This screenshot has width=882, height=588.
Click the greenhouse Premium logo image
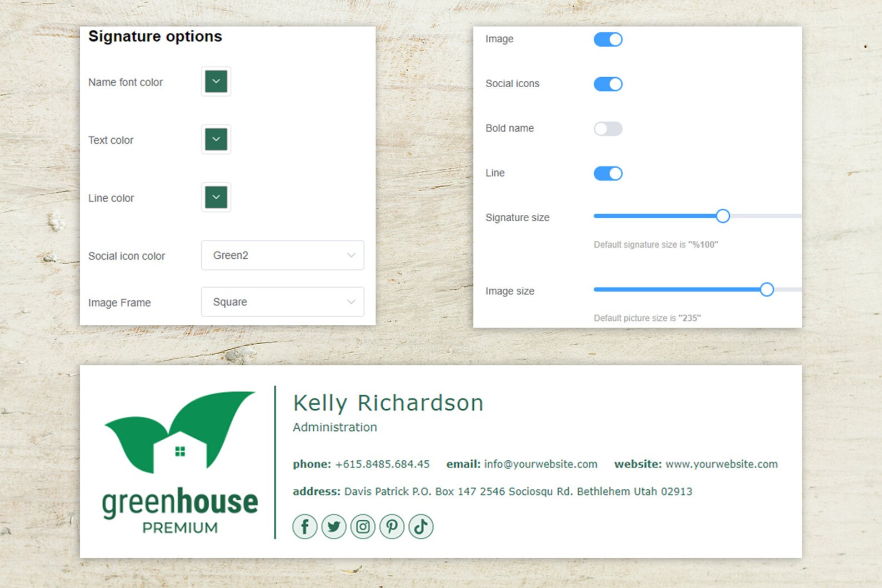click(180, 463)
